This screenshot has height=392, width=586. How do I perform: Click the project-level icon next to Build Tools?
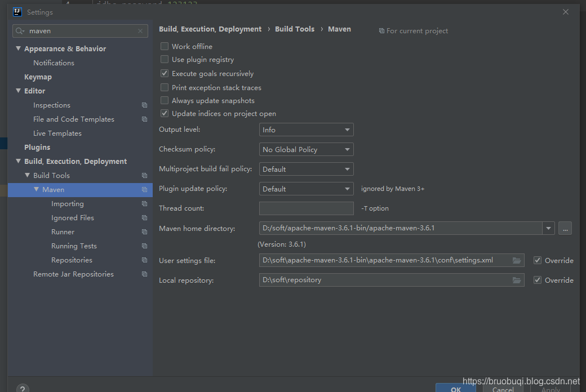click(144, 176)
